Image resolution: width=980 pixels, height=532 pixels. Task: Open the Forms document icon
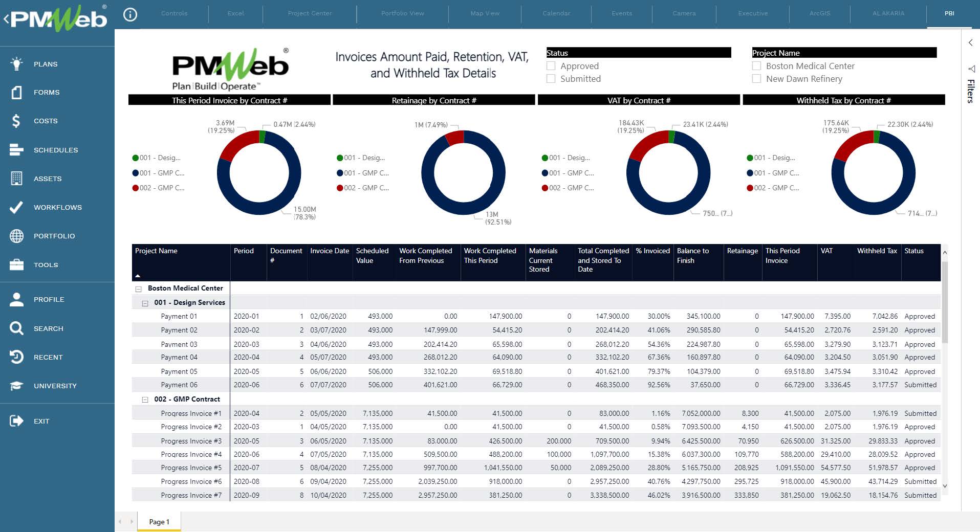pyautogui.click(x=17, y=92)
